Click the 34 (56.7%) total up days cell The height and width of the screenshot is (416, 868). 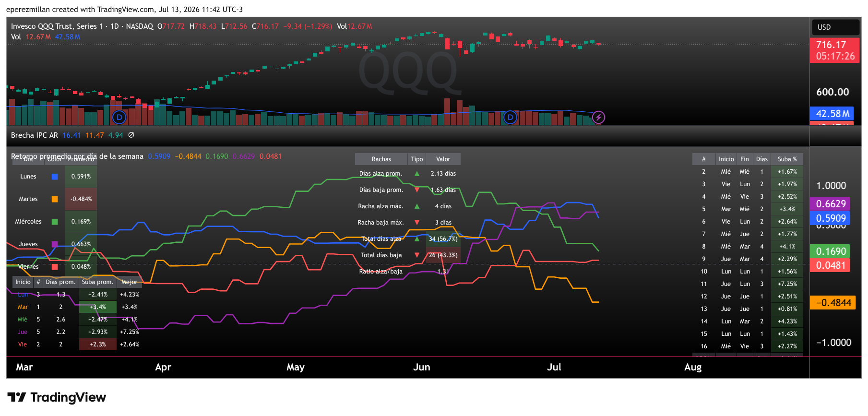(x=443, y=239)
